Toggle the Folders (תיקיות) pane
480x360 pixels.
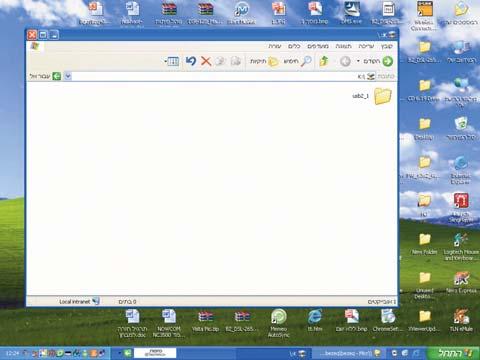(x=265, y=61)
